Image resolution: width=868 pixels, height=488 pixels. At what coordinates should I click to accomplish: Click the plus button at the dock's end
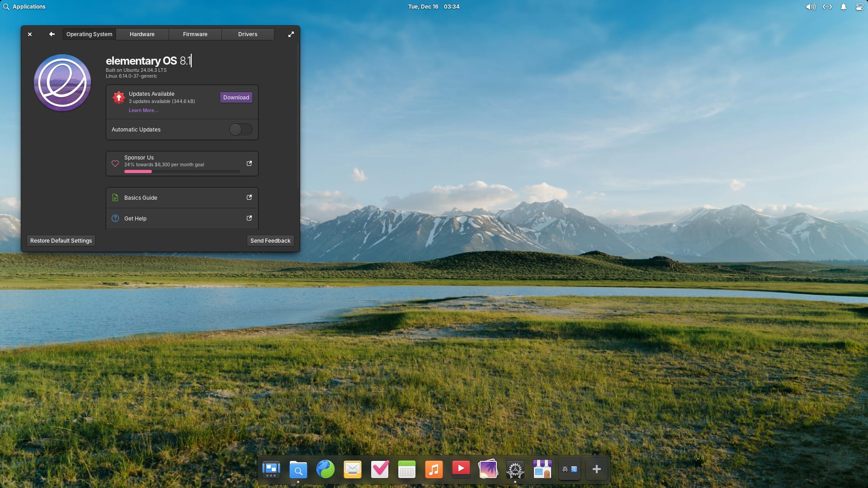coord(596,469)
